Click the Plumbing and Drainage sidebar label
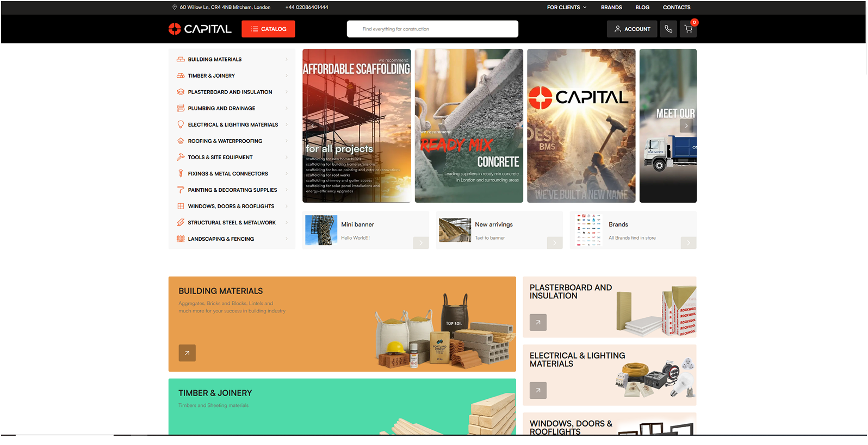The height and width of the screenshot is (445, 868). point(221,108)
